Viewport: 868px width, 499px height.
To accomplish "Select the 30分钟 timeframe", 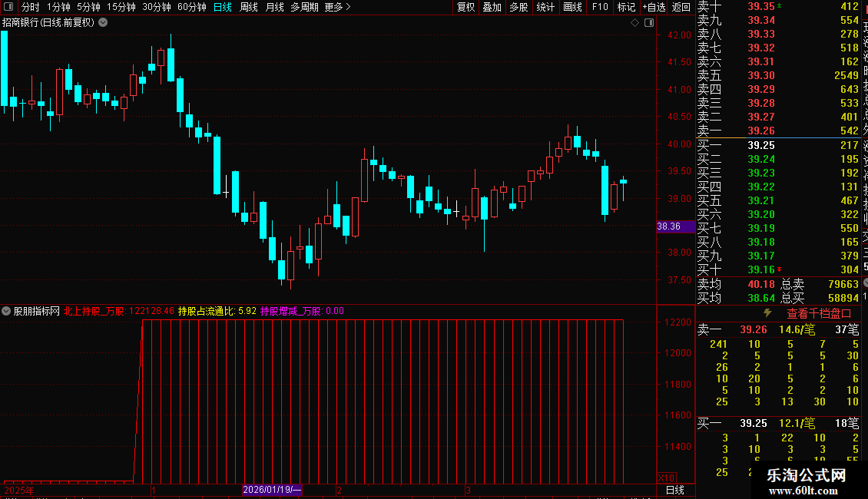I will [156, 7].
